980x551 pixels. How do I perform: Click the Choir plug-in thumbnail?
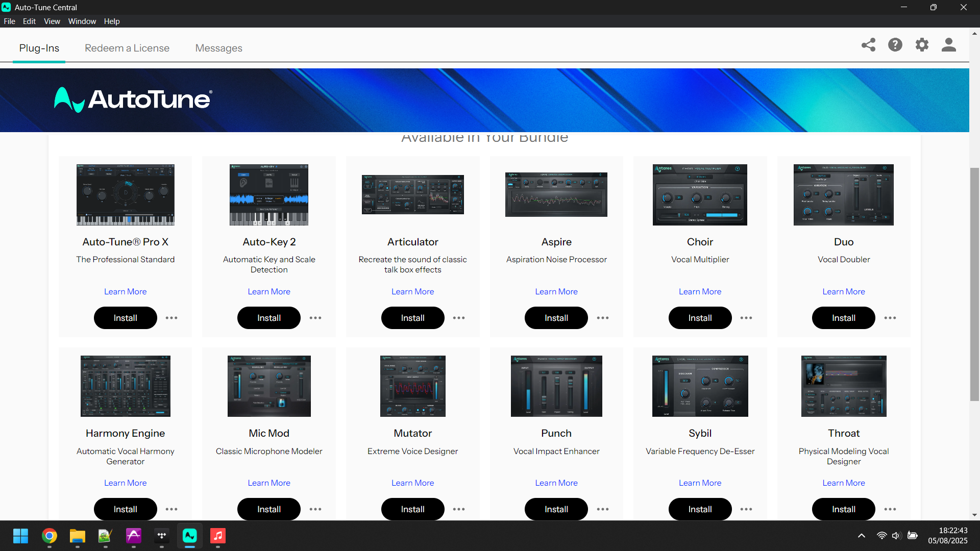[700, 195]
